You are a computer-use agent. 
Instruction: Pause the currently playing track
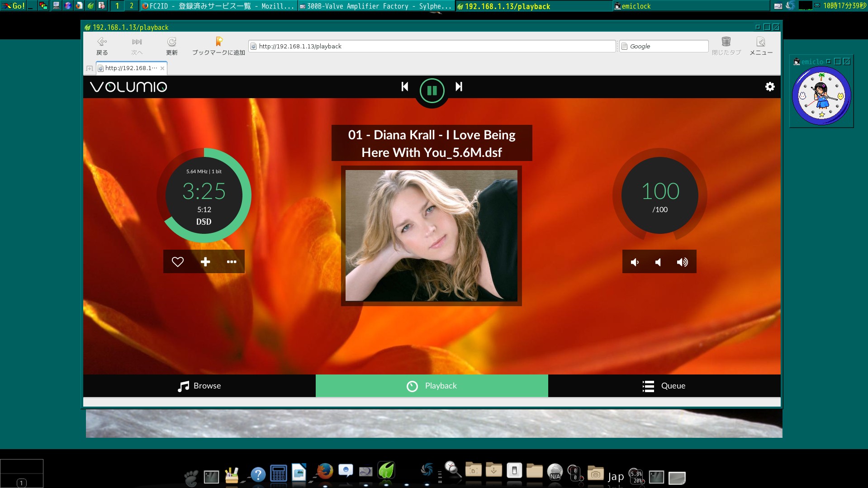coord(432,90)
